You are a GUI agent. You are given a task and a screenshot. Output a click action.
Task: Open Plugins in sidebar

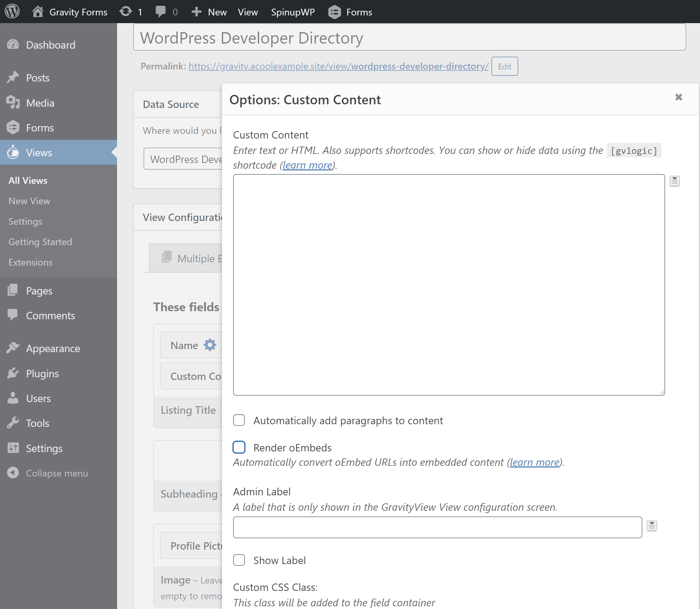tap(58, 373)
